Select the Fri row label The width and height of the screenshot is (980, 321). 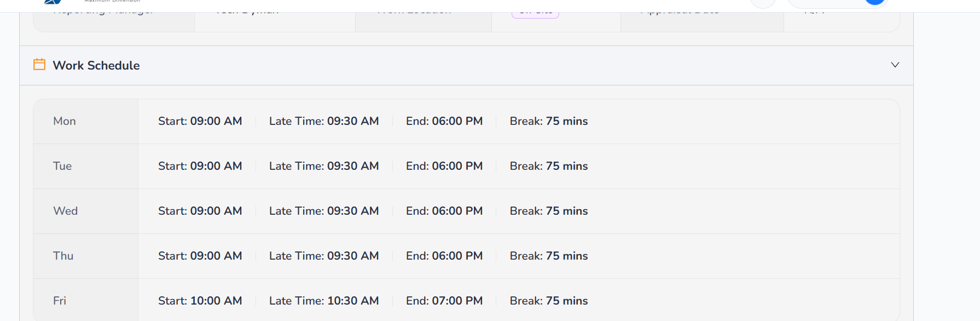[x=60, y=301]
